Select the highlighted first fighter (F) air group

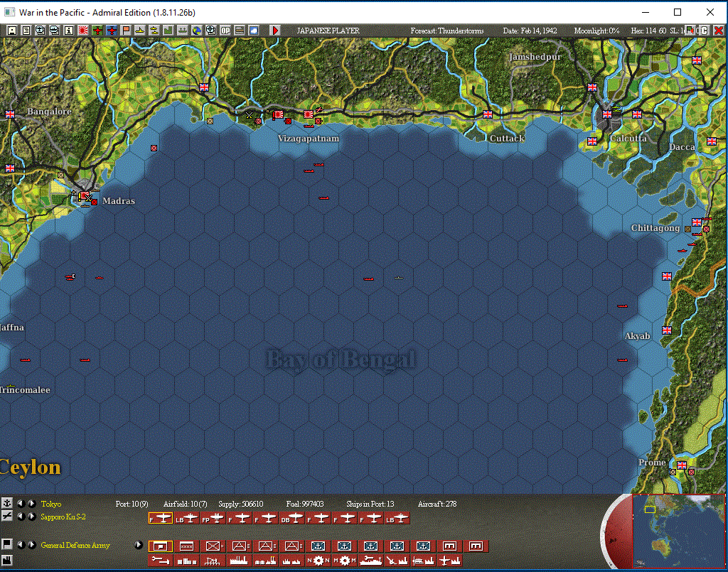click(161, 519)
